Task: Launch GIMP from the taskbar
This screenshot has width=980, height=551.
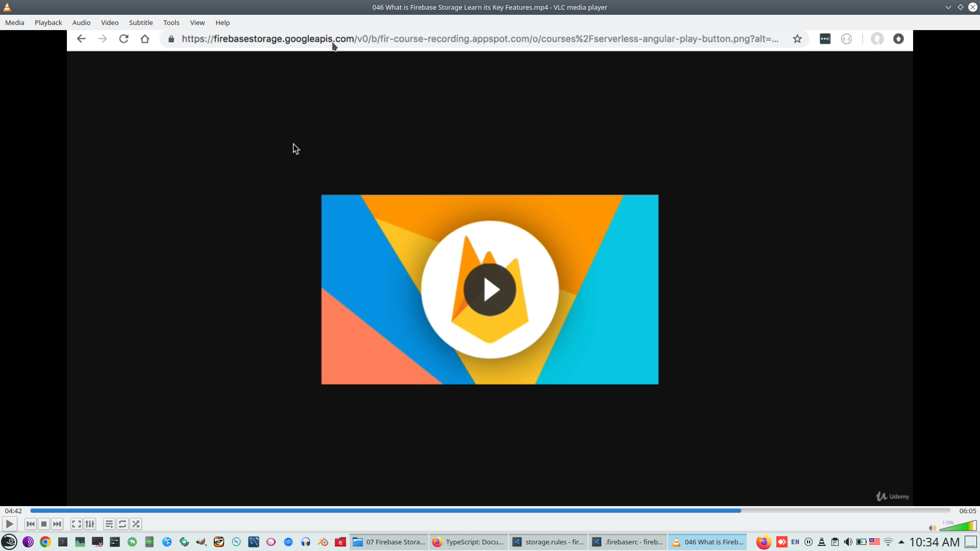Action: 201,542
